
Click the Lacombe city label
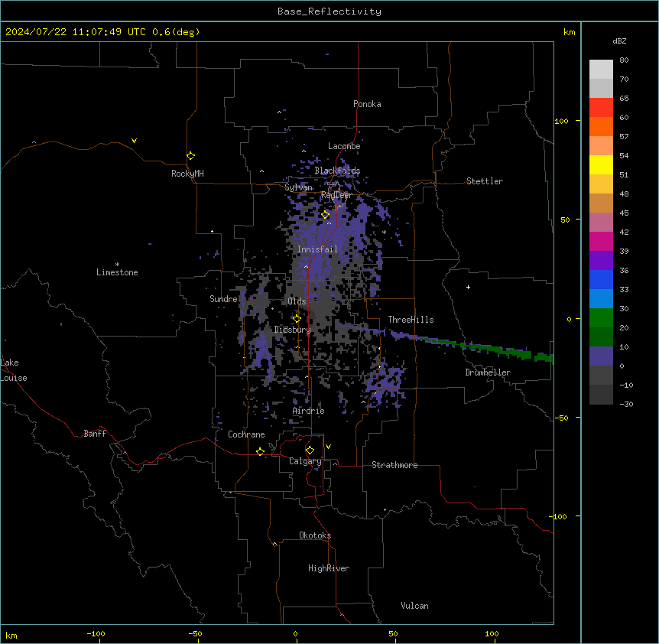(344, 146)
